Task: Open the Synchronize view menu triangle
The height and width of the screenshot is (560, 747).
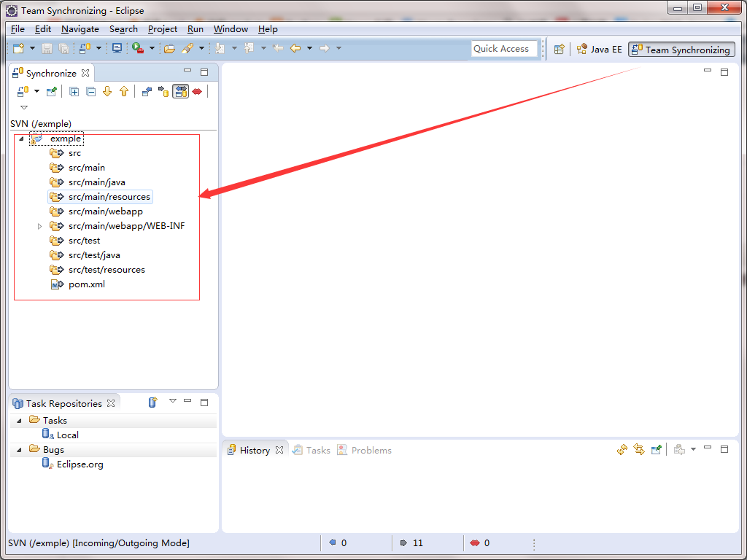Action: [x=24, y=108]
